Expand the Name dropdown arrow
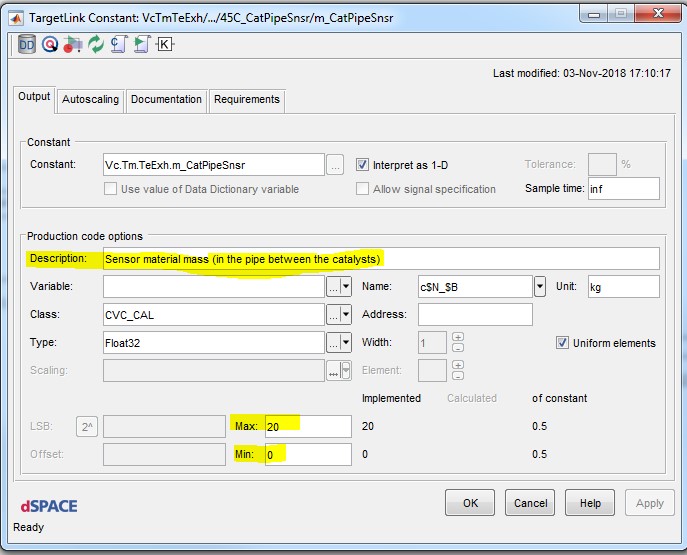This screenshot has height=555, width=687. pyautogui.click(x=540, y=287)
